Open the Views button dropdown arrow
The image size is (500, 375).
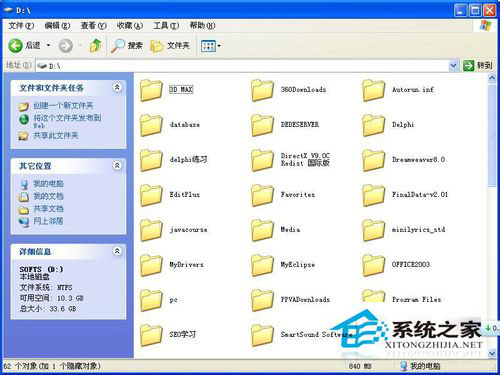pyautogui.click(x=219, y=46)
